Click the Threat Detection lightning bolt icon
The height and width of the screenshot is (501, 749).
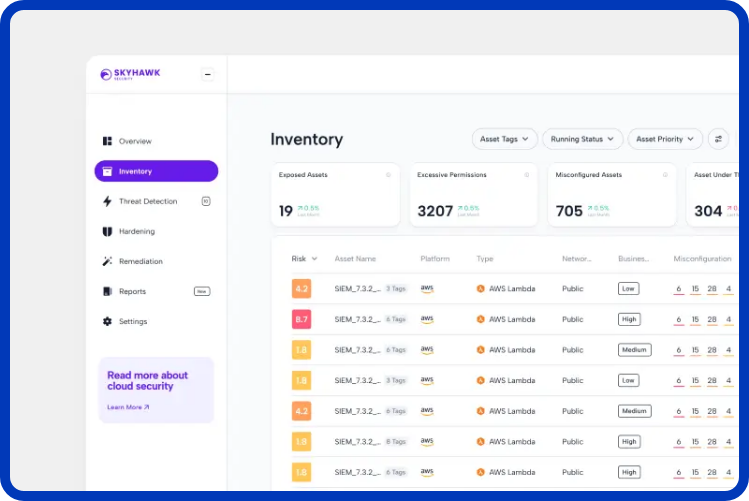coord(107,202)
